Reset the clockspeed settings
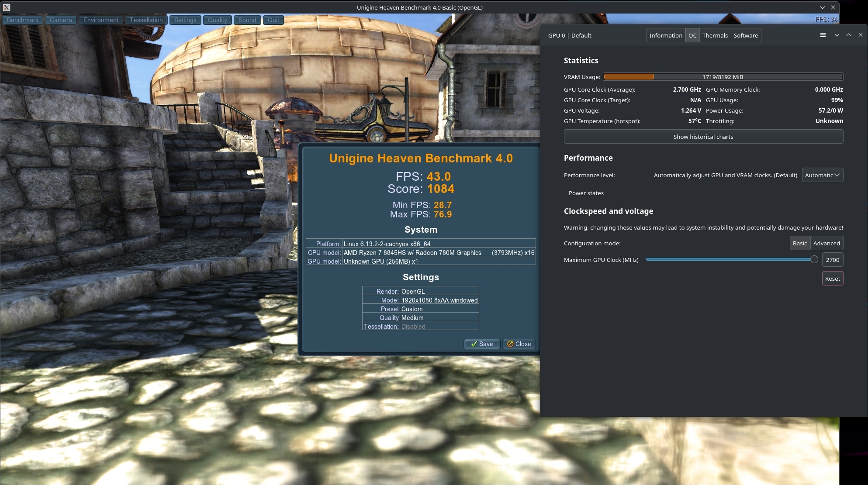This screenshot has height=485, width=868. (x=832, y=279)
